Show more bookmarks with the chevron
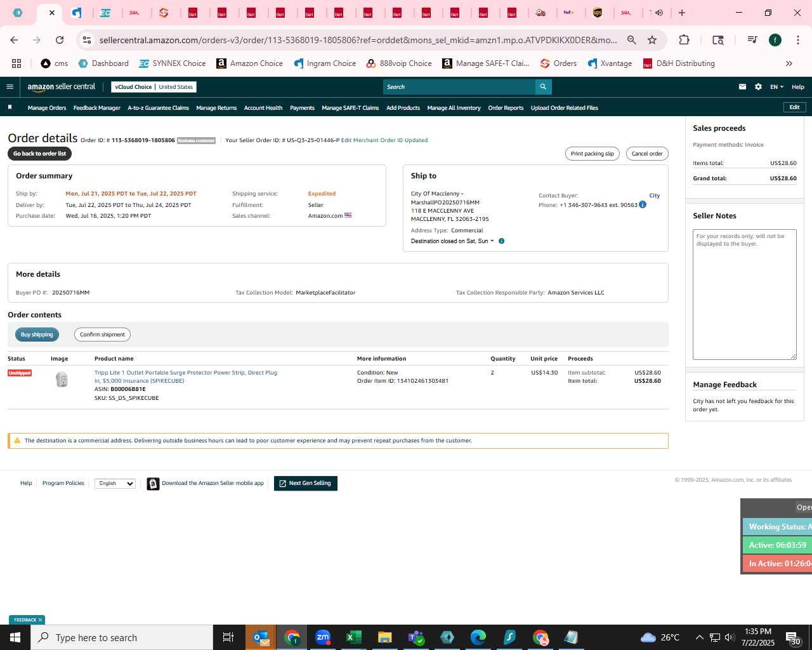The height and width of the screenshot is (650, 812). (x=789, y=63)
